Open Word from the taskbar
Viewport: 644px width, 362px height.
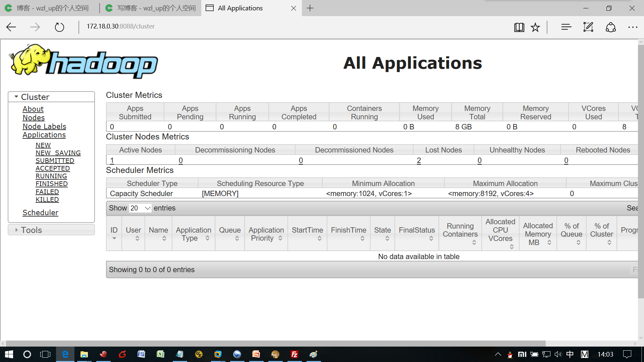pyautogui.click(x=141, y=354)
